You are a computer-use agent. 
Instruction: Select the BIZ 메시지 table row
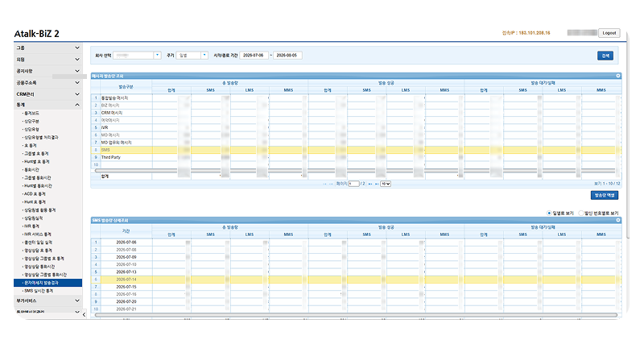[x=356, y=106]
